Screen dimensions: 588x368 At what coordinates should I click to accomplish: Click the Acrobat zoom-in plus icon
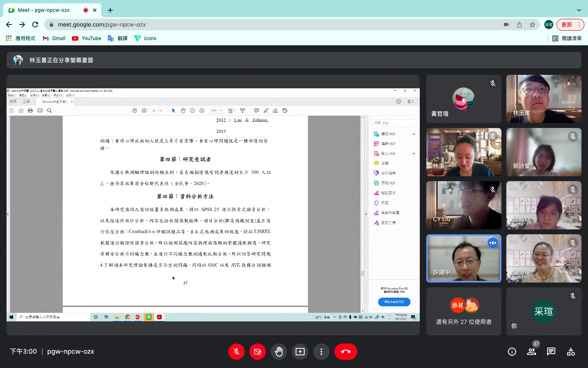pos(202,110)
